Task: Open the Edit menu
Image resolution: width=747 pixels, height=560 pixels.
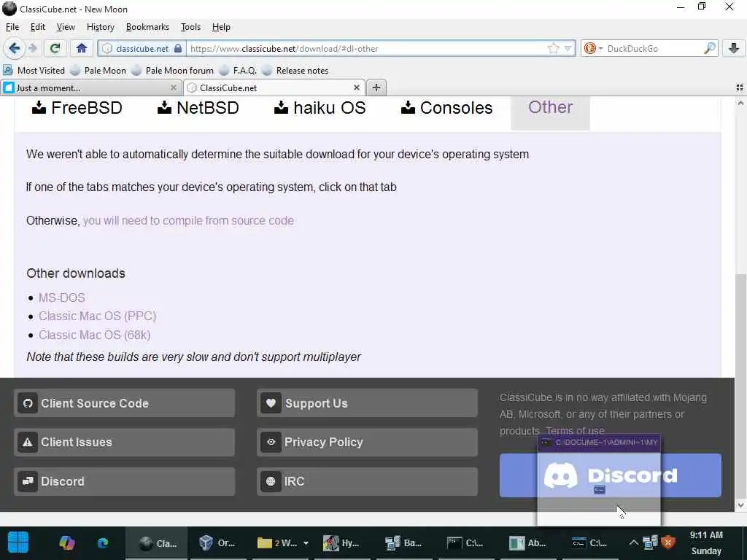Action: [x=38, y=27]
